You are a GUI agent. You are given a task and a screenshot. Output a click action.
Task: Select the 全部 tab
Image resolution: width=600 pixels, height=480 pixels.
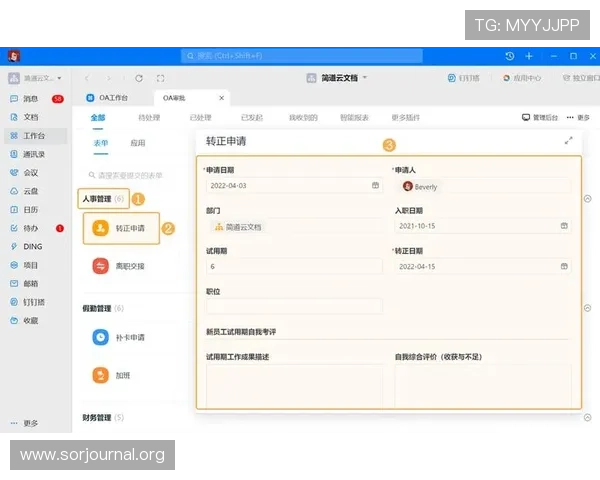tap(98, 118)
